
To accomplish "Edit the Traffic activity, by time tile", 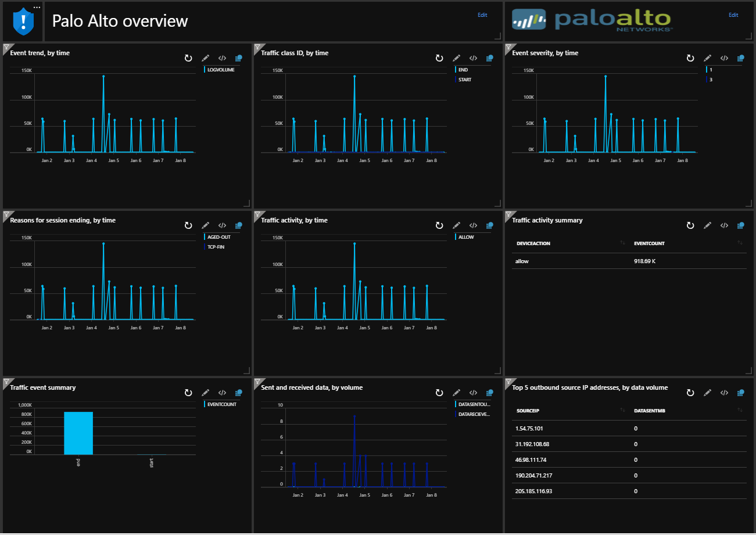I will point(456,225).
